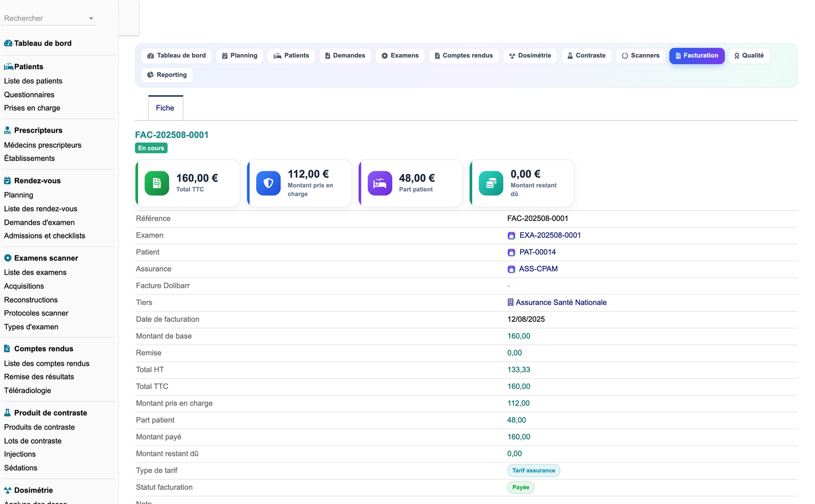Open Produits de contraste in sidebar
Image resolution: width=815 pixels, height=504 pixels.
[39, 427]
